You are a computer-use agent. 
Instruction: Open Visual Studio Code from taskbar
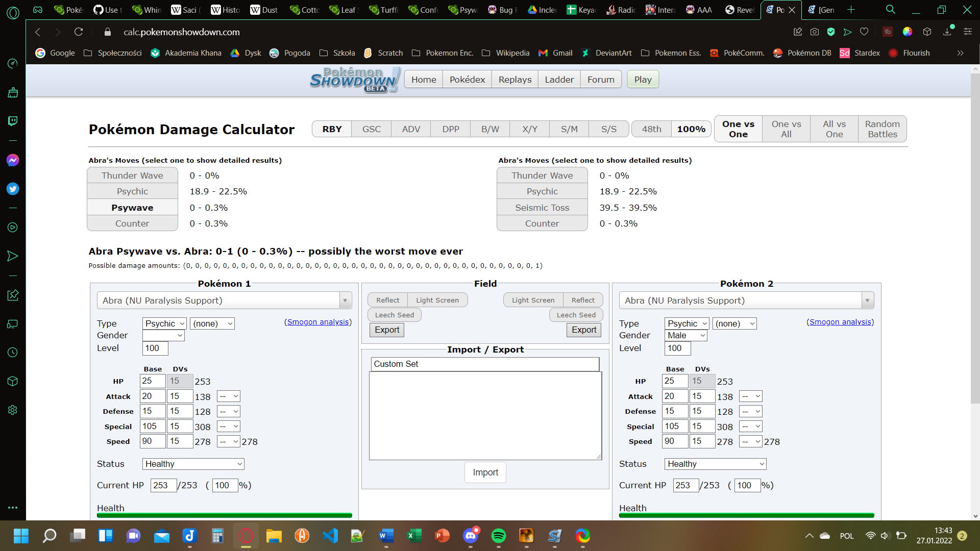pos(330,536)
